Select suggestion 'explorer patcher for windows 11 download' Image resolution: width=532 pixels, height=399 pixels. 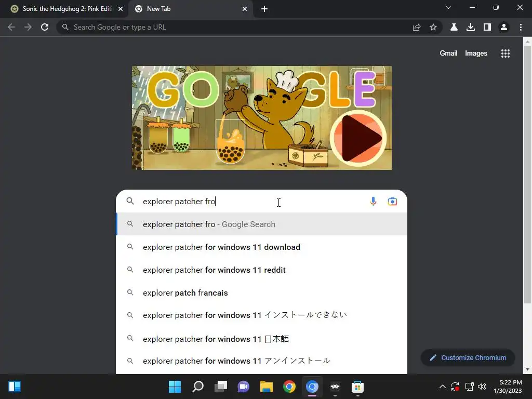click(262, 247)
